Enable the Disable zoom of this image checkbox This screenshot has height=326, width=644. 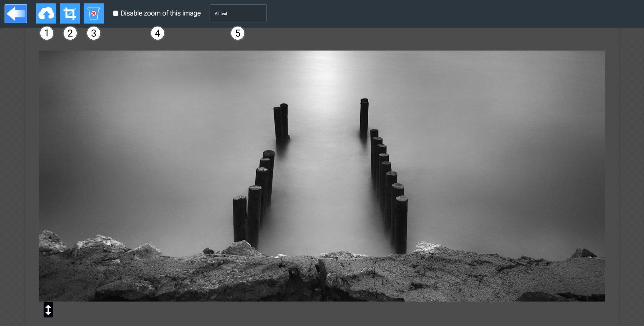coord(115,13)
